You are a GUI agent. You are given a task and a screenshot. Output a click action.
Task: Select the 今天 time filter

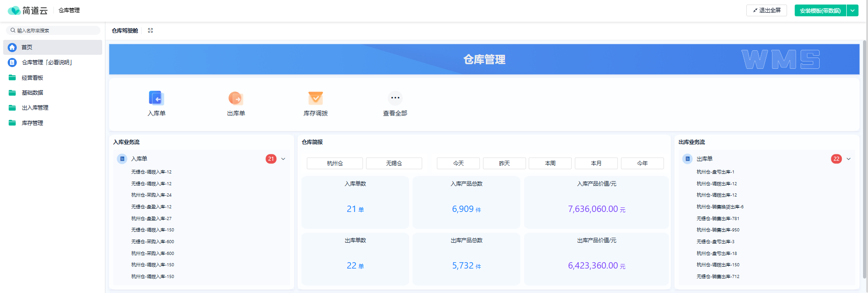(458, 163)
